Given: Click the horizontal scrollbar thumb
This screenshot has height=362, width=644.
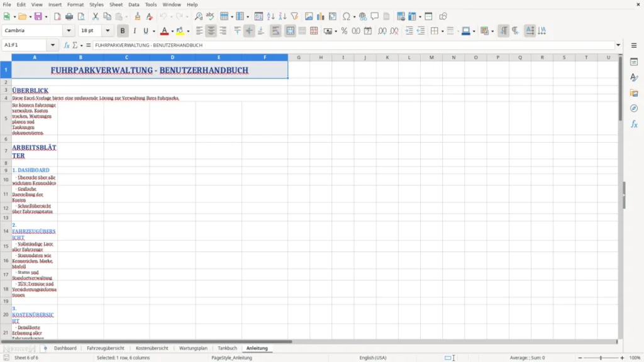Looking at the screenshot, I should [x=147, y=341].
